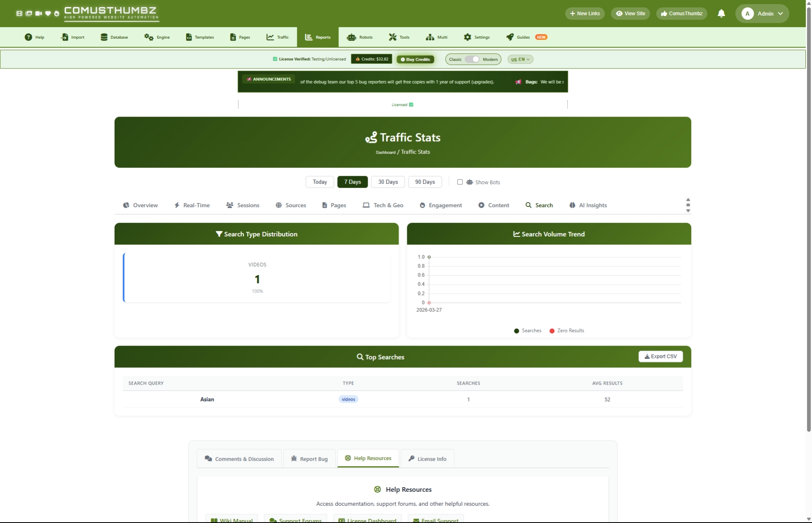Click the notification bell icon
The width and height of the screenshot is (812, 523).
coord(721,14)
